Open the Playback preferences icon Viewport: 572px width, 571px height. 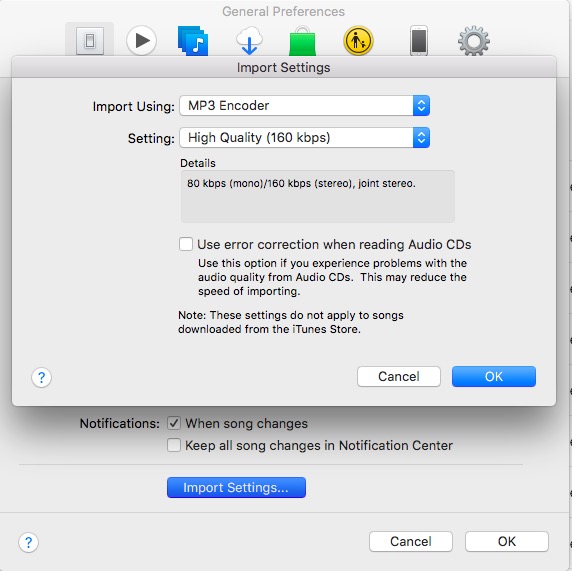pos(142,40)
